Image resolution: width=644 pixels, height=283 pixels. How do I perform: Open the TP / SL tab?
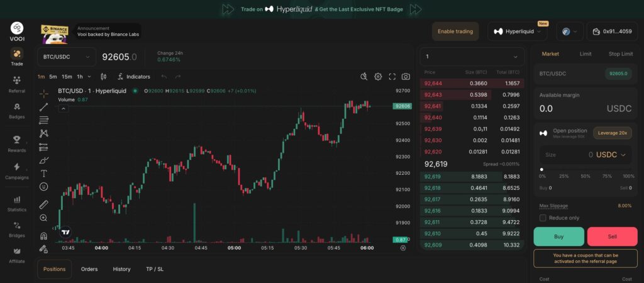pos(155,269)
